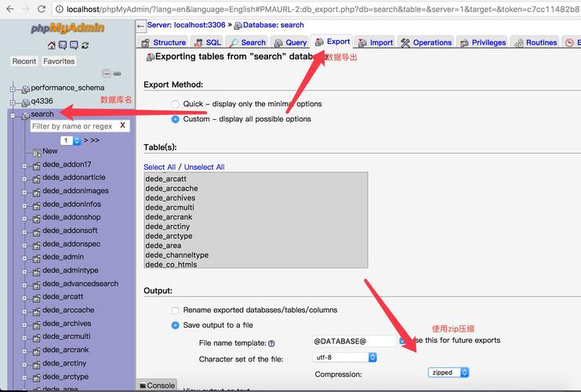Clear the table filter with red X
This screenshot has height=392, width=581.
[122, 125]
